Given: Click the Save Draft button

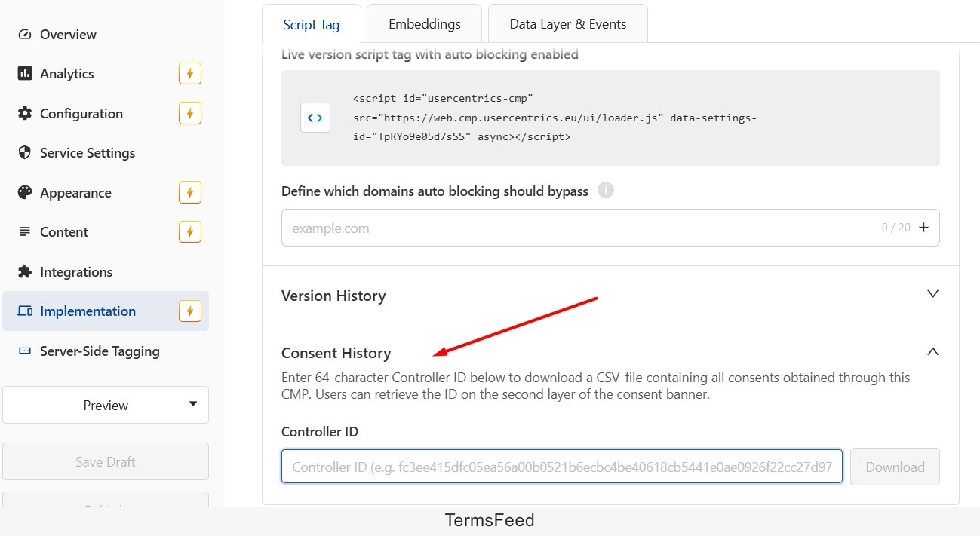Looking at the screenshot, I should point(106,461).
